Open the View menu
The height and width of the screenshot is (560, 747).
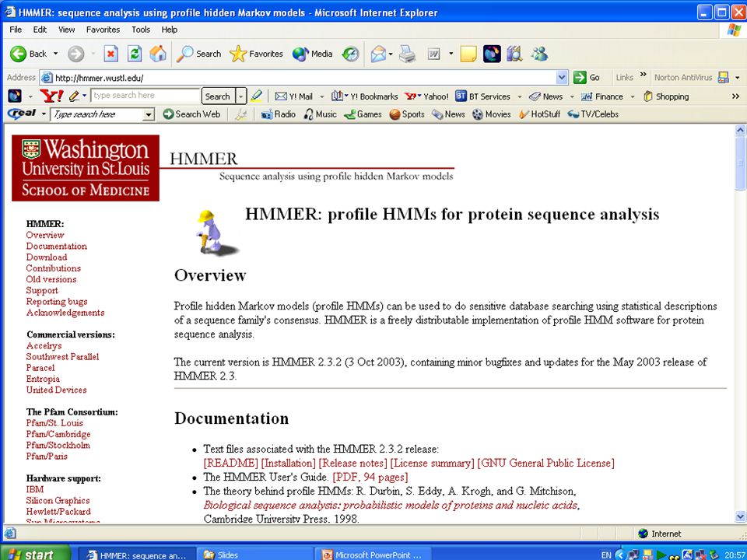[x=67, y=30]
